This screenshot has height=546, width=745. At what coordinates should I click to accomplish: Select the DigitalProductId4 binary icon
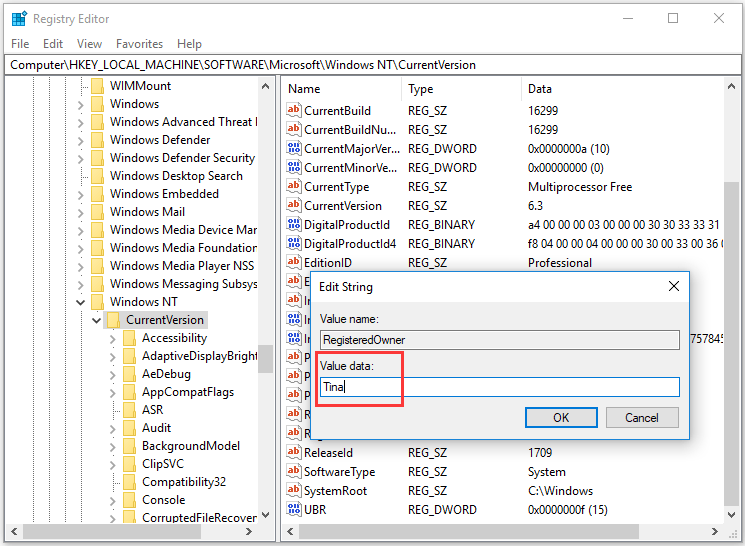click(294, 243)
